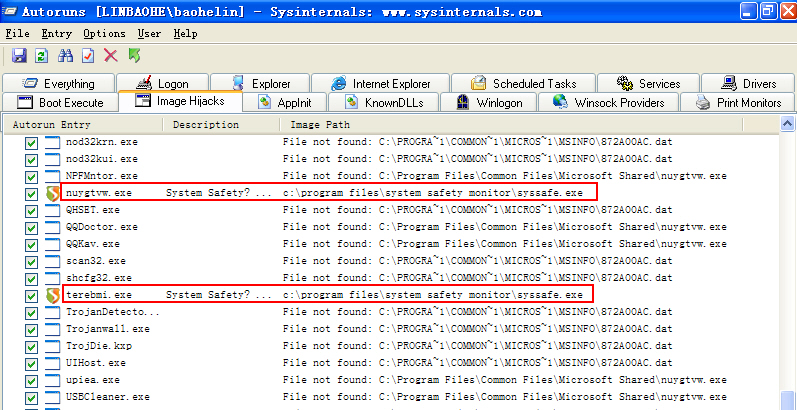Click the syssafe.exe path in nuygtvw.exe row

click(x=433, y=194)
